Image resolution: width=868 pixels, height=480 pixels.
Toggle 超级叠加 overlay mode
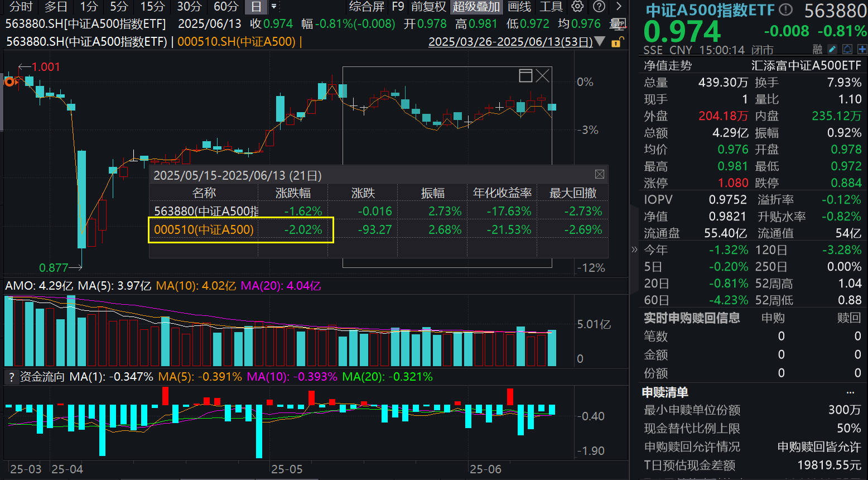point(476,7)
